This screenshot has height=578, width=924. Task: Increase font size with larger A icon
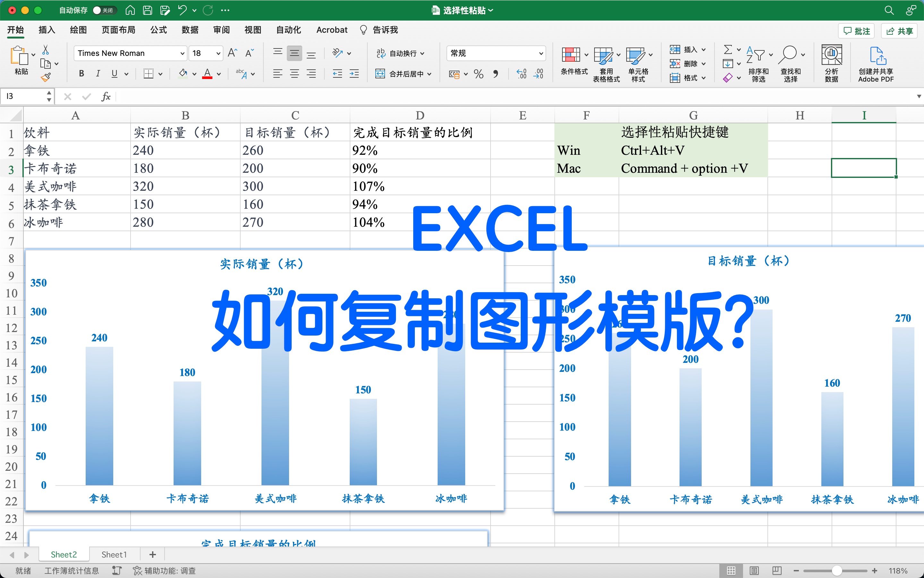pyautogui.click(x=233, y=53)
